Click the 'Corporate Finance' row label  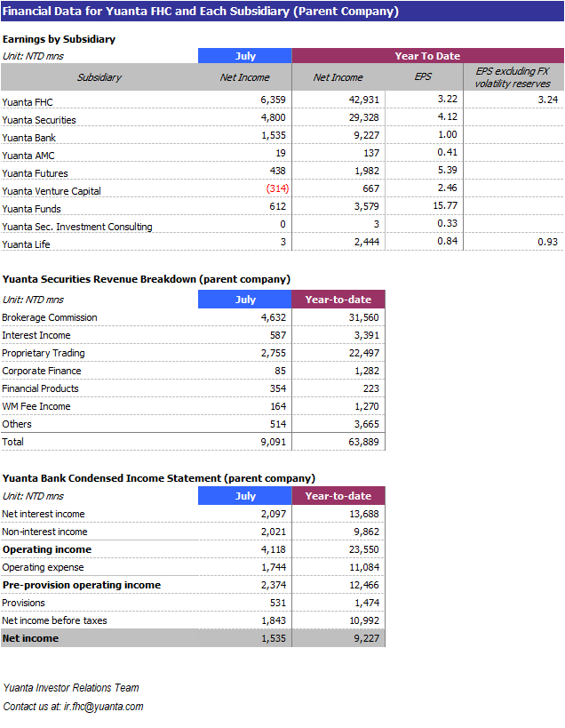pos(41,371)
